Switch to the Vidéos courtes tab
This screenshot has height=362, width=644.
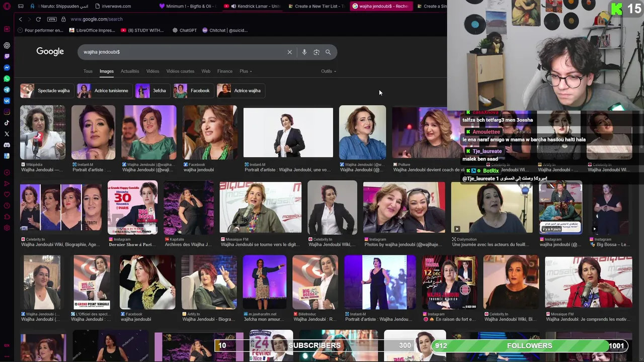180,71
